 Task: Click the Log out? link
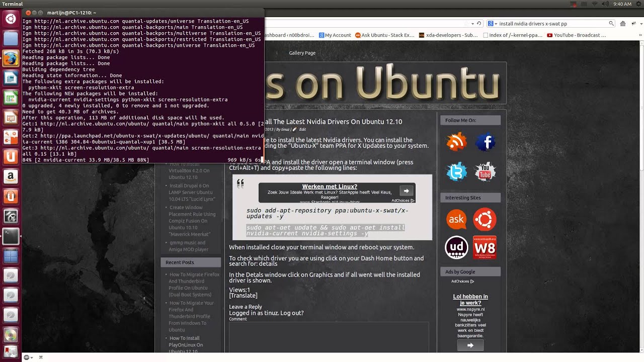pyautogui.click(x=292, y=313)
